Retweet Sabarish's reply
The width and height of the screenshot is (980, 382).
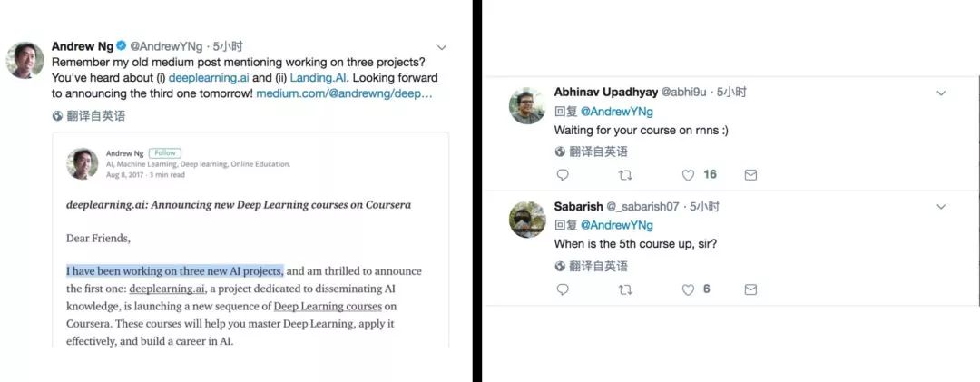pos(625,289)
